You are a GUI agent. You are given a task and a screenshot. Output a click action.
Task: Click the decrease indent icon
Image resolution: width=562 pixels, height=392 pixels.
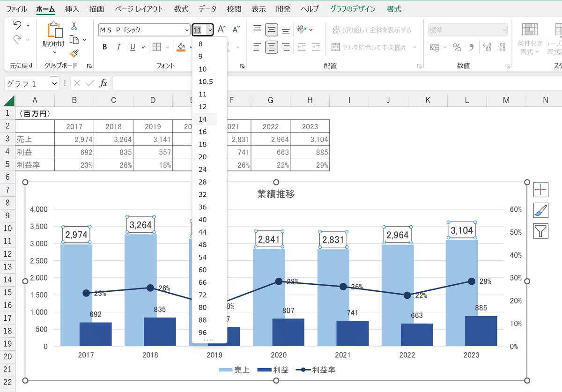pos(302,47)
